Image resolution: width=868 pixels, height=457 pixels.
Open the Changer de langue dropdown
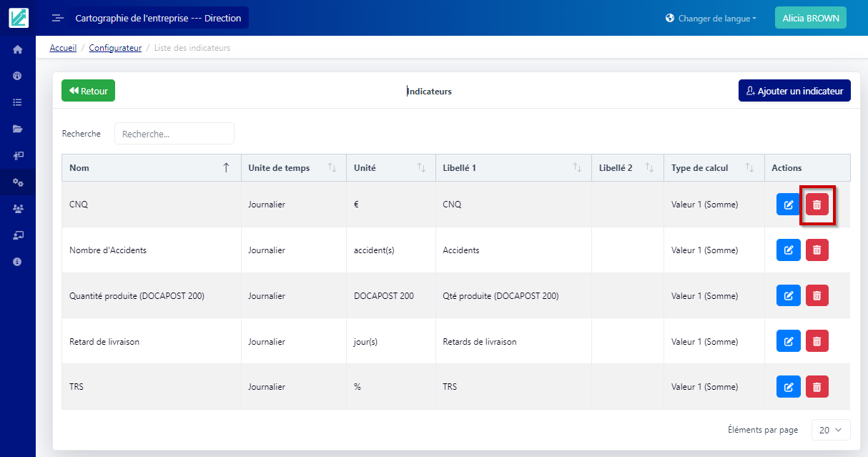710,19
